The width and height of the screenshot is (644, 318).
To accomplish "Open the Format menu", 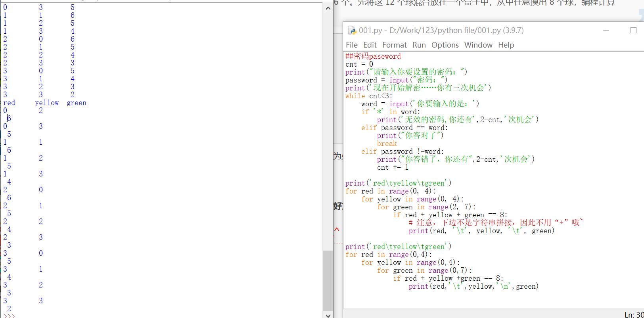I will point(394,45).
